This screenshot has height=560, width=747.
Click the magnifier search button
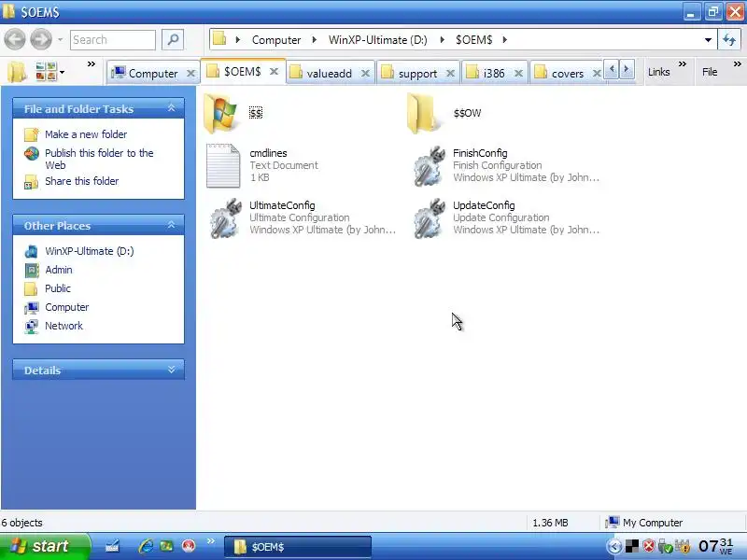[x=173, y=39]
